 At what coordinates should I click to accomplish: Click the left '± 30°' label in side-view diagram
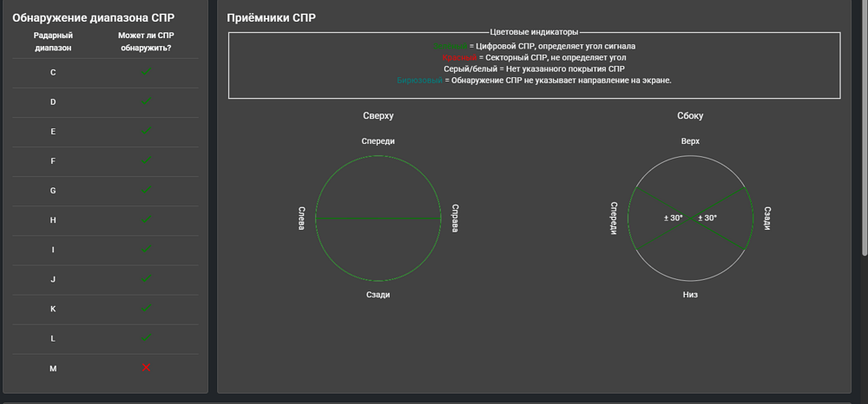click(673, 218)
